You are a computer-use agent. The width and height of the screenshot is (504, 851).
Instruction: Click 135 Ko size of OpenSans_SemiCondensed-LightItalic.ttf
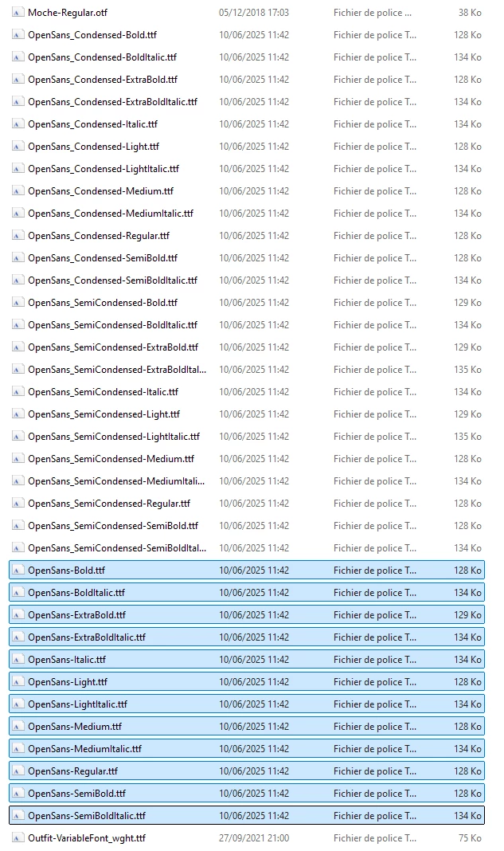[467, 437]
